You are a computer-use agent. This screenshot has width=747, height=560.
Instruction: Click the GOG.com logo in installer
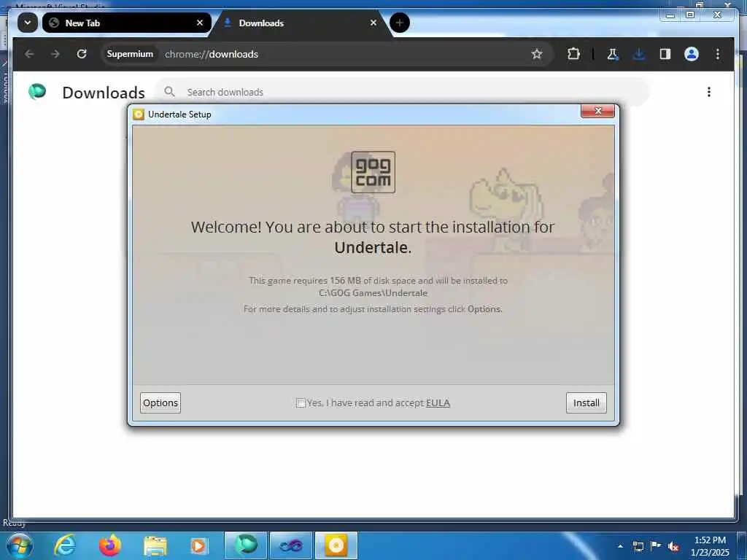coord(373,172)
